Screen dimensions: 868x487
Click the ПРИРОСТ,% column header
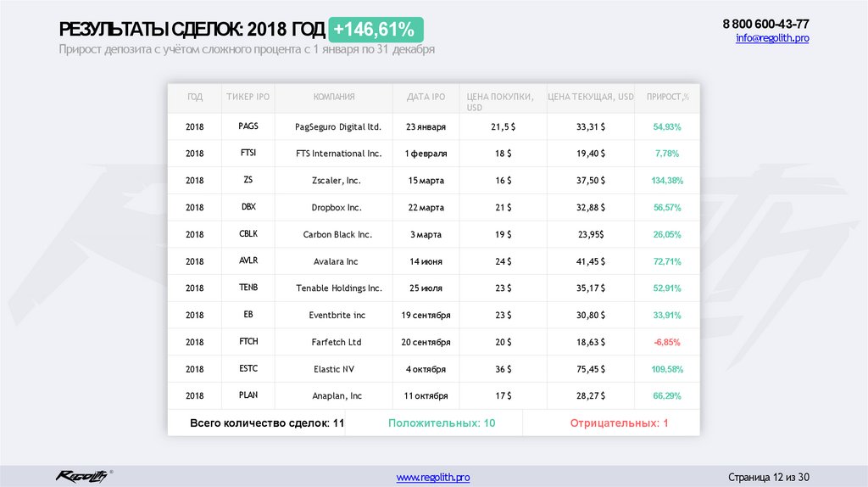pos(668,97)
